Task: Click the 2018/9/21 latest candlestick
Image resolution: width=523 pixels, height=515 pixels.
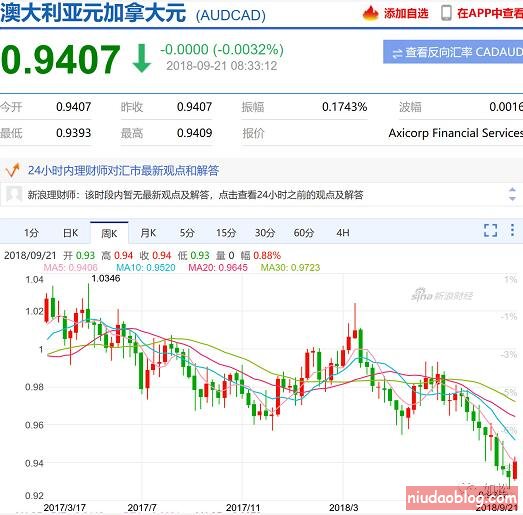Action: (x=515, y=469)
